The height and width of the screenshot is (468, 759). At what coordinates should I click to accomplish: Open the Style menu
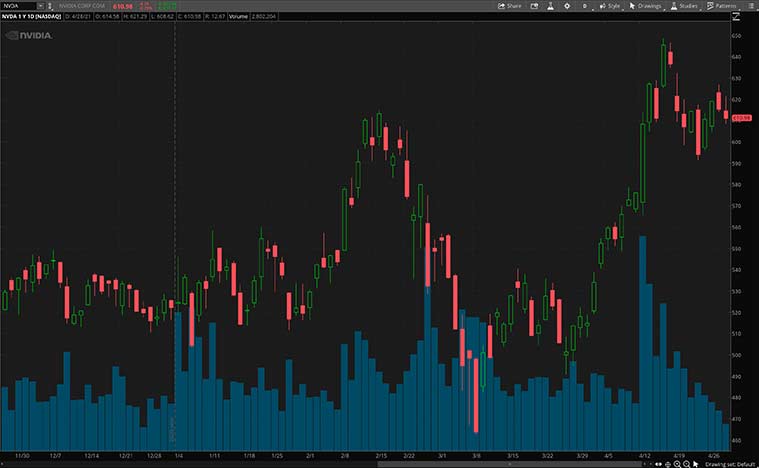tap(611, 6)
